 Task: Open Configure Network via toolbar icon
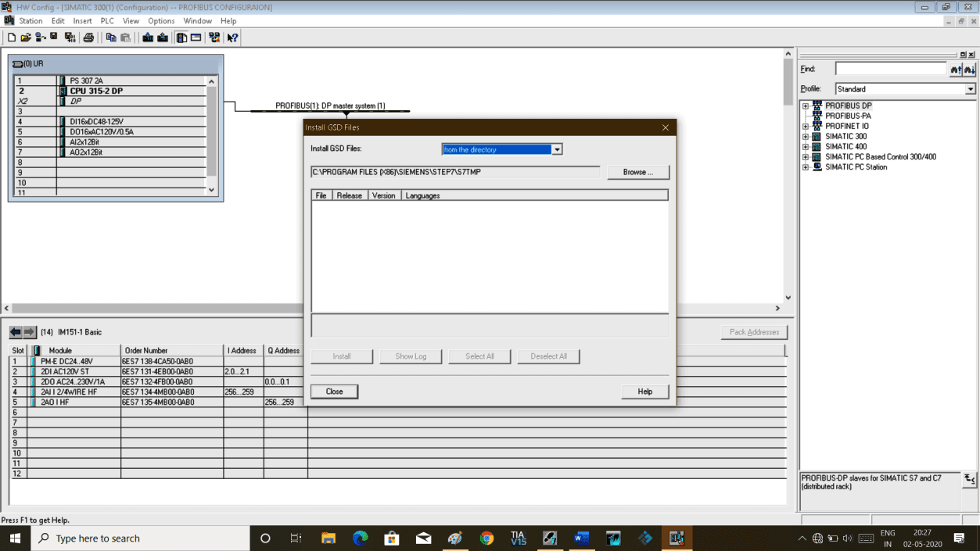(213, 37)
